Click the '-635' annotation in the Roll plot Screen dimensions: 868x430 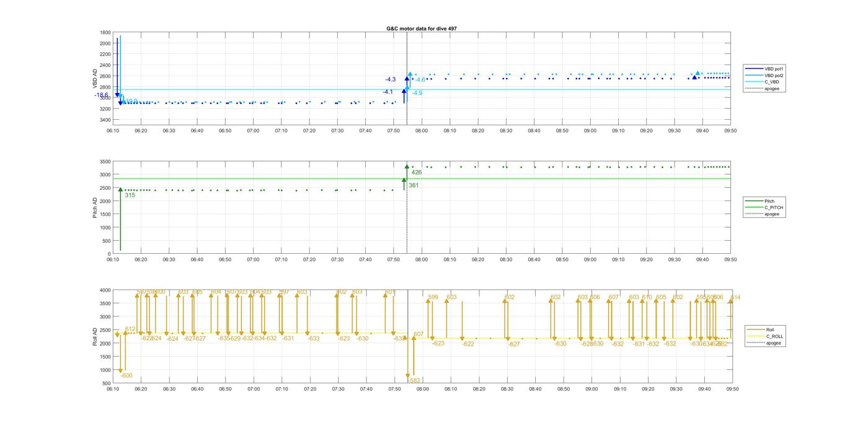tap(224, 339)
